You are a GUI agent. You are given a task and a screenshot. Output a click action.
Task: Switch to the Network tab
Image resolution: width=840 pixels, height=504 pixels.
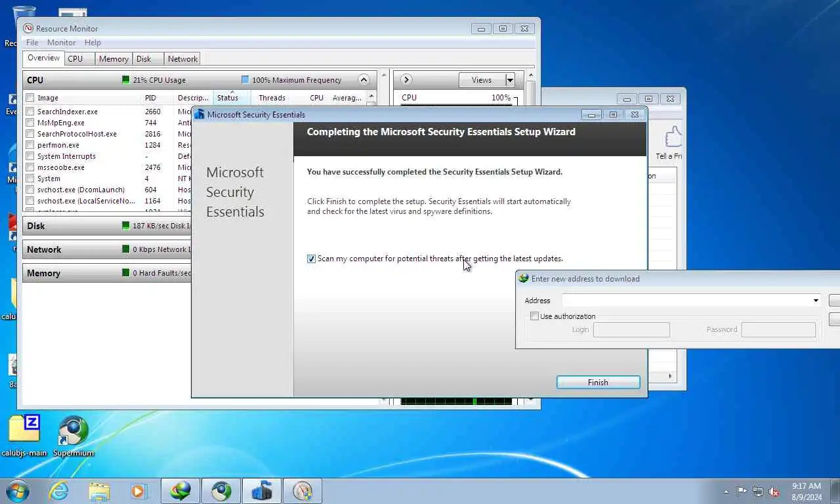(x=182, y=59)
